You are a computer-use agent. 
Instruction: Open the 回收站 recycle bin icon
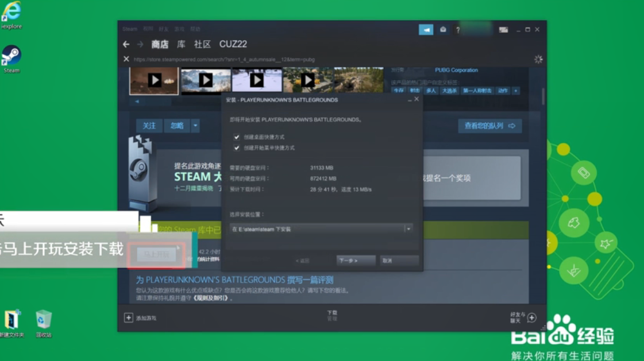pos(44,324)
